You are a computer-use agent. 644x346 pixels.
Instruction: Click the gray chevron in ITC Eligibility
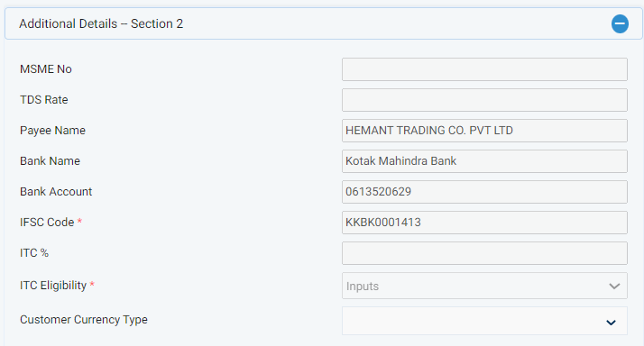pos(614,286)
